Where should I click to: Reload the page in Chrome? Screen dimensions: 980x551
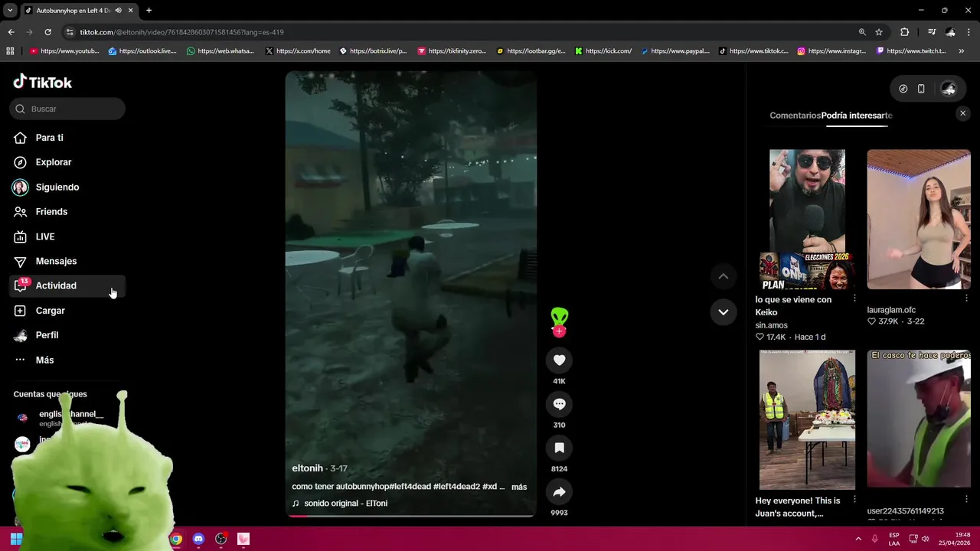pyautogui.click(x=47, y=32)
